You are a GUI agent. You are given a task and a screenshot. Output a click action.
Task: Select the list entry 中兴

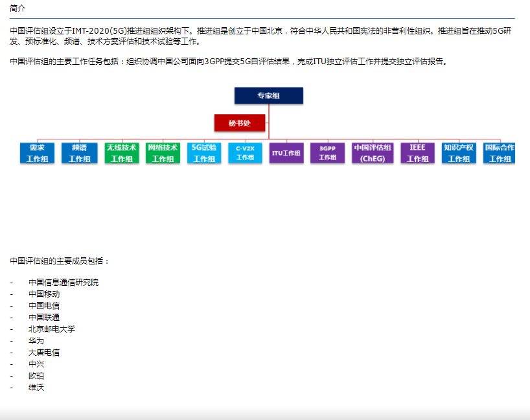pyautogui.click(x=36, y=364)
